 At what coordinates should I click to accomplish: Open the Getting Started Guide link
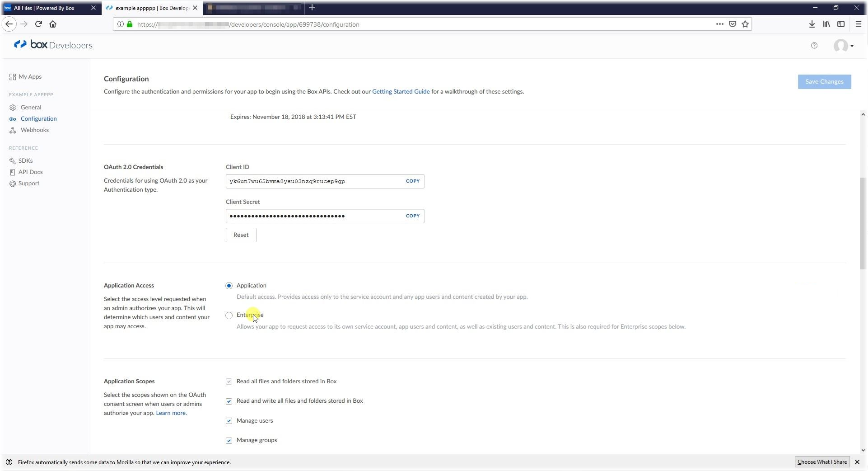coord(401,91)
